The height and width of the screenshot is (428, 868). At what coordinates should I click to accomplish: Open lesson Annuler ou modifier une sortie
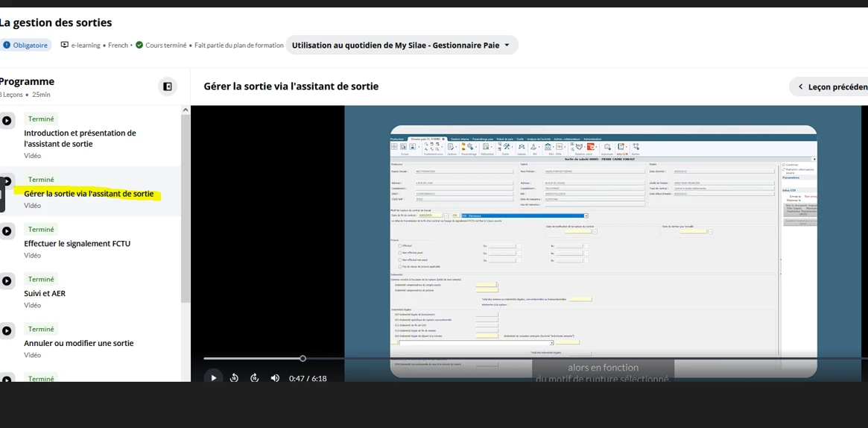point(79,343)
